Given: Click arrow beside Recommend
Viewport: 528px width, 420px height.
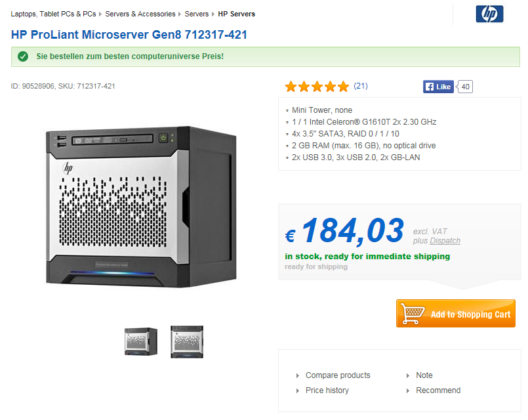Looking at the screenshot, I should point(408,390).
